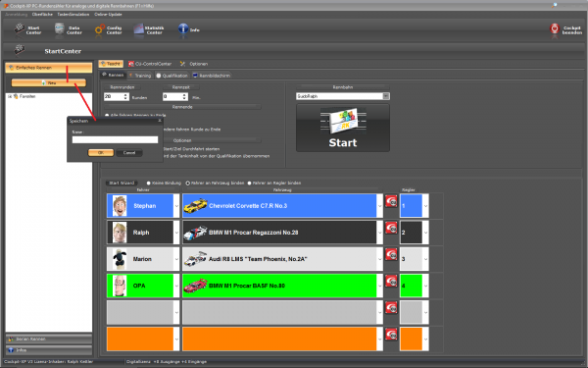The width and height of the screenshot is (588, 368).
Task: Open the CU-ControlCenter tab
Action: click(150, 64)
